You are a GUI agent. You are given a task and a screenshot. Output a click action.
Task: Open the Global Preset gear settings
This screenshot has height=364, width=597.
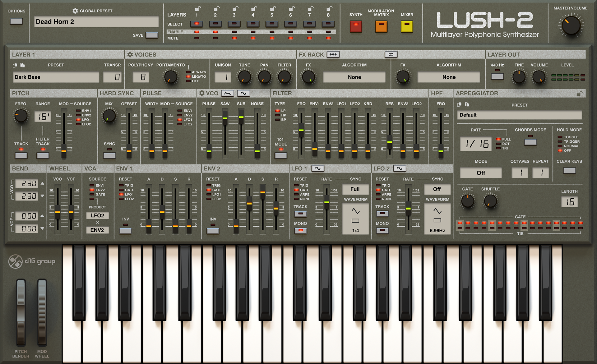[75, 11]
